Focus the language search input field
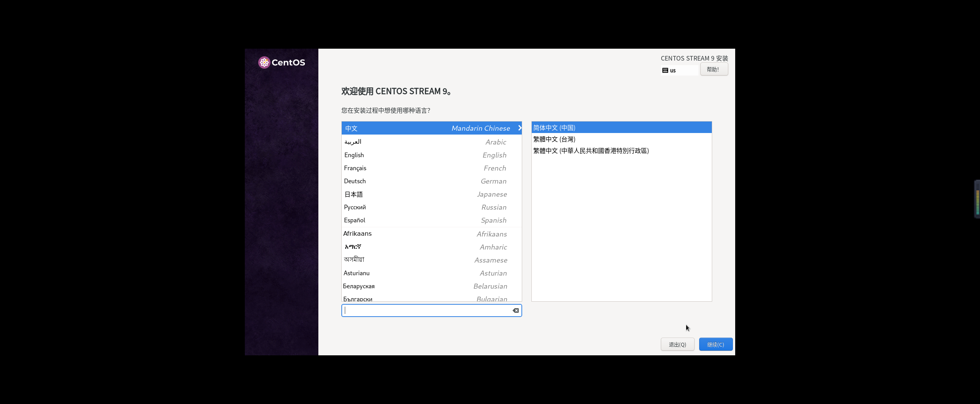Image resolution: width=980 pixels, height=404 pixels. click(431, 310)
